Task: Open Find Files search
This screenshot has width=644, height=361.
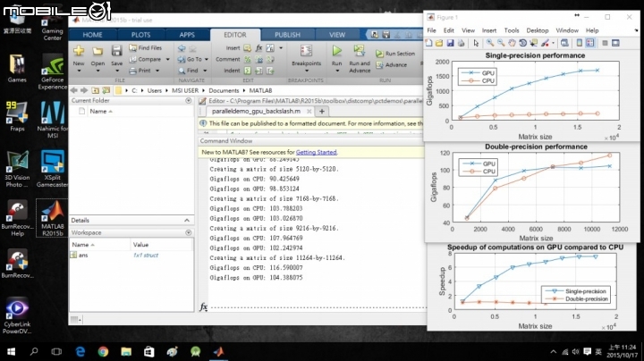Action: [146, 47]
